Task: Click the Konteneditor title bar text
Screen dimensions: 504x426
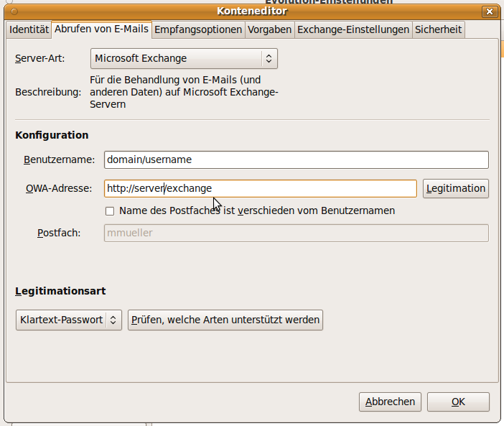Action: (251, 11)
